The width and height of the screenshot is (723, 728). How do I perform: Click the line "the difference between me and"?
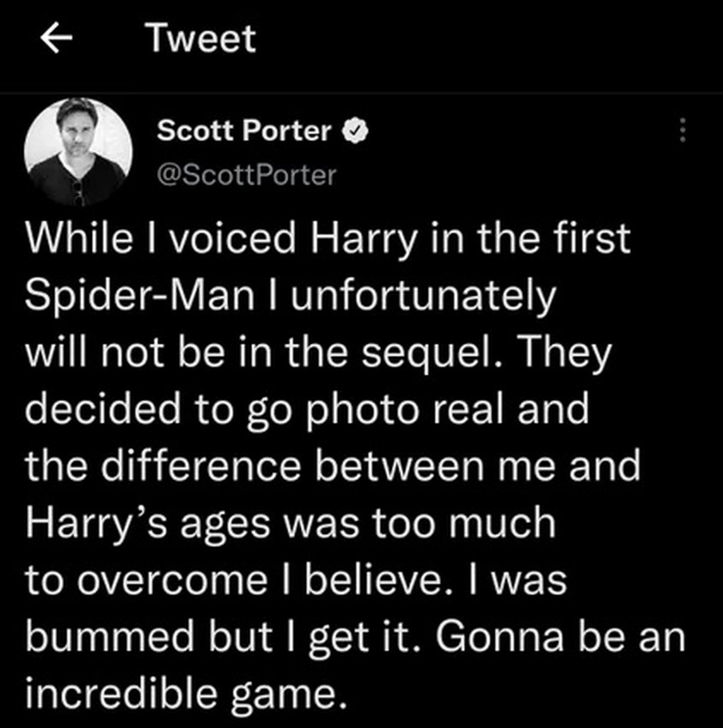332,466
